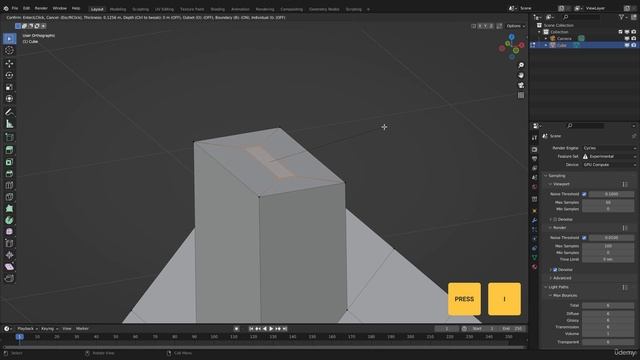This screenshot has width=640, height=360.
Task: Open the Material properties tab icon
Action: coord(534,267)
